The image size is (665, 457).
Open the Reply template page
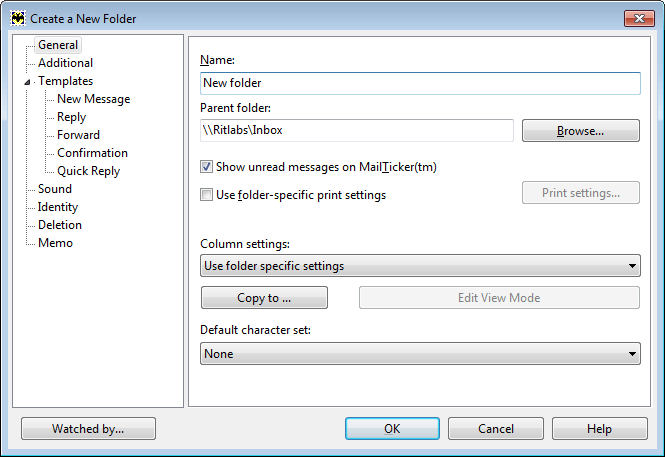(71, 117)
